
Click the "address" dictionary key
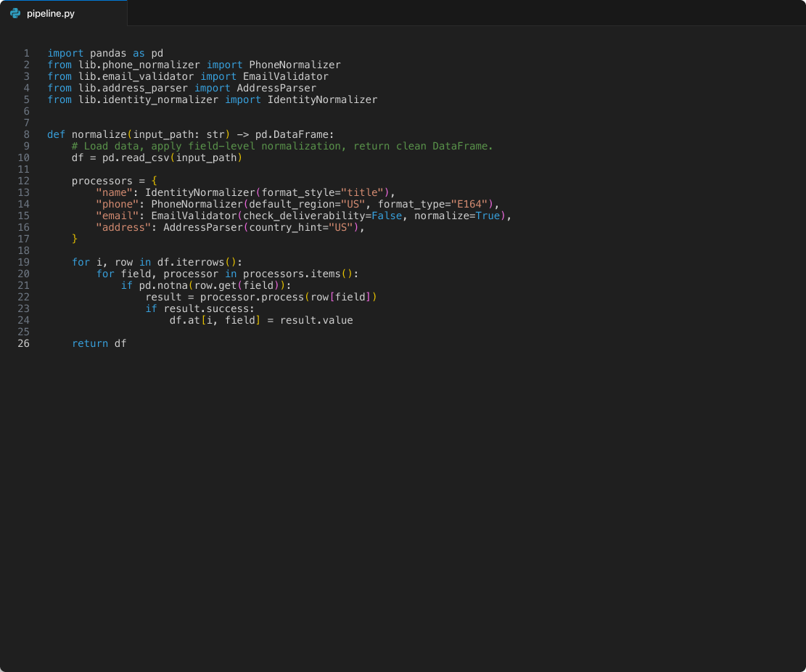(x=123, y=228)
